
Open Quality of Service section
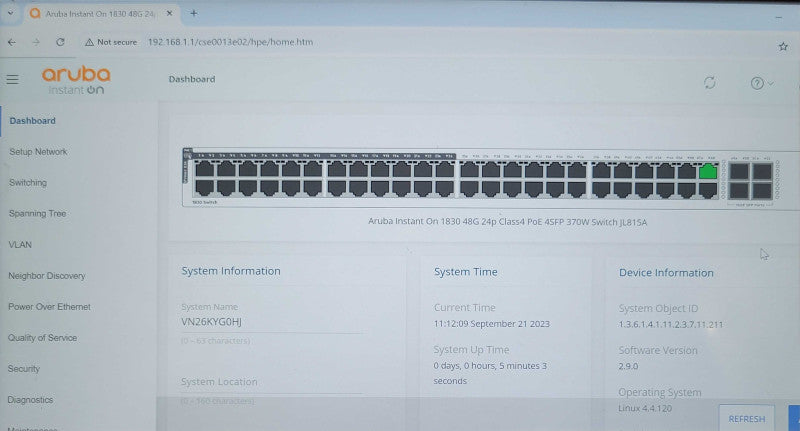click(x=43, y=338)
